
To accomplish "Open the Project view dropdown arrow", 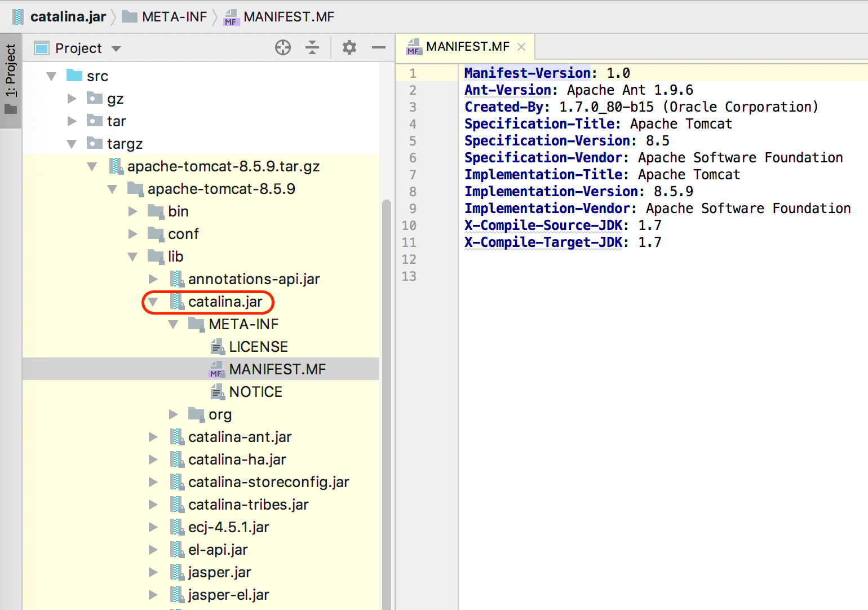I will (116, 48).
